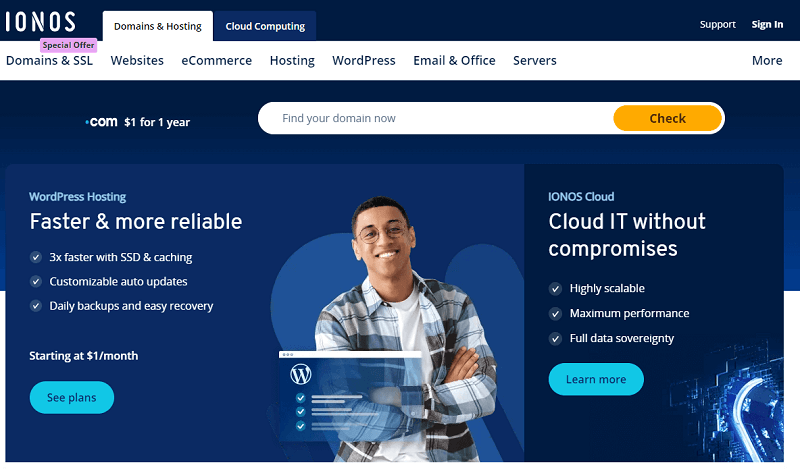Screen dimensions: 800x469
Task: Open the Hosting menu item
Action: (x=292, y=60)
